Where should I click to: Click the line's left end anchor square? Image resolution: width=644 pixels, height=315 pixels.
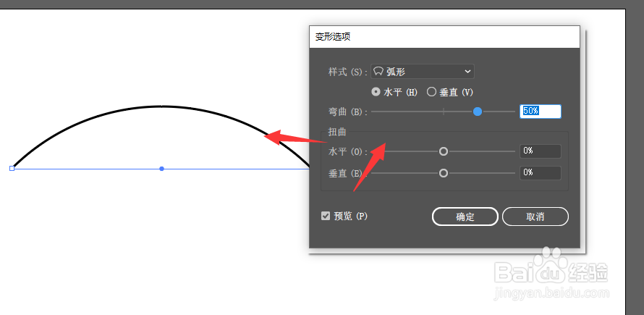pos(12,168)
